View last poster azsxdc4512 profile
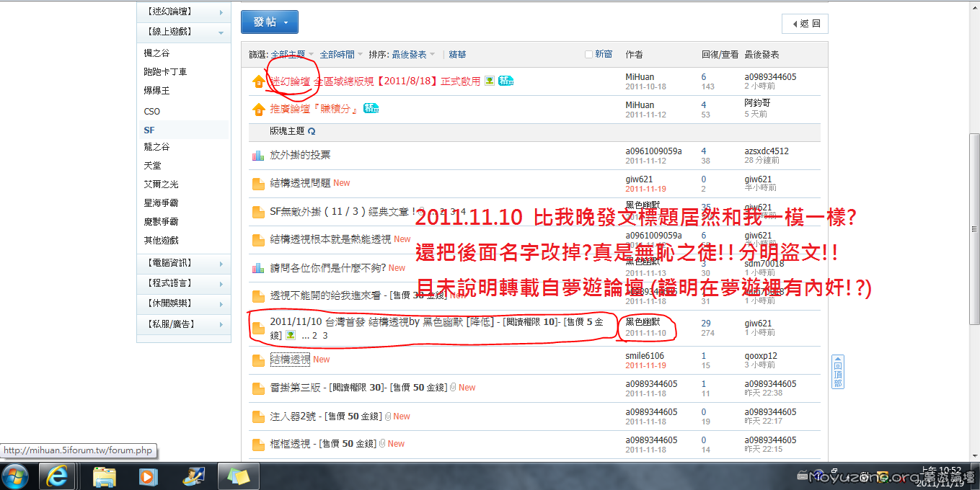The width and height of the screenshot is (980, 490). pos(767,151)
